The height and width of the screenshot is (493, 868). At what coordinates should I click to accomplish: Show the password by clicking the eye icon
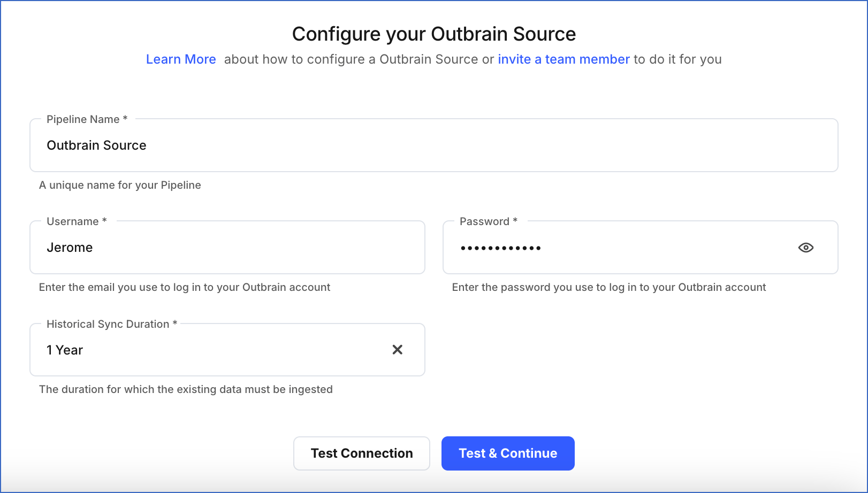point(806,247)
